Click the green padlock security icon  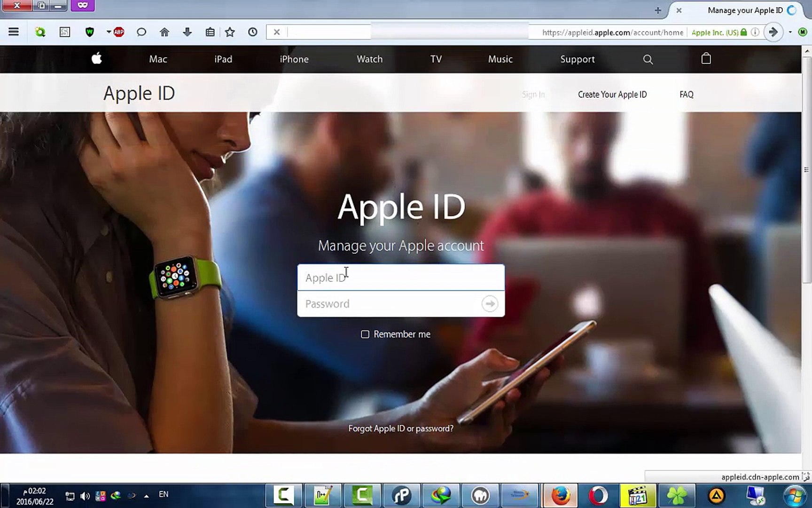(743, 32)
